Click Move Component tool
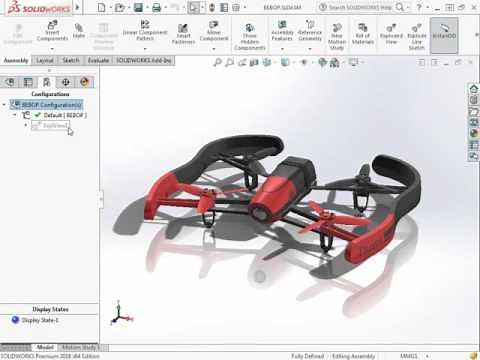Screen dimensions: 480x360 tap(214, 31)
